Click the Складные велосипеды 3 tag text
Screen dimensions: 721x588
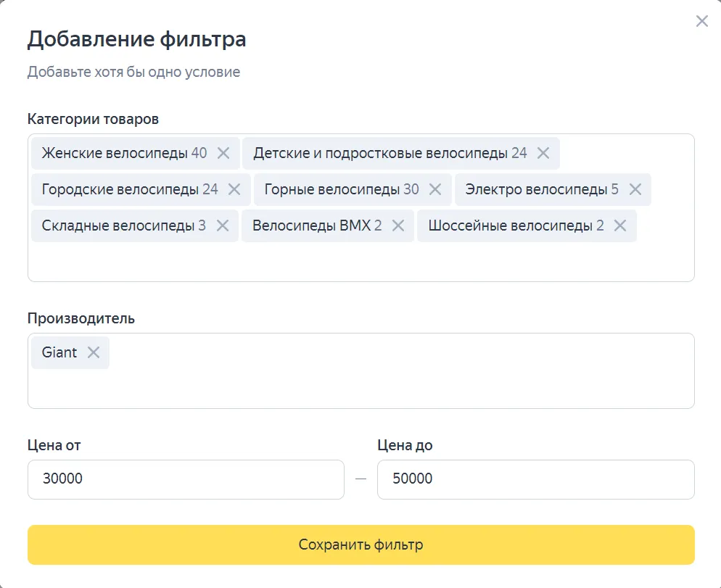tap(124, 225)
